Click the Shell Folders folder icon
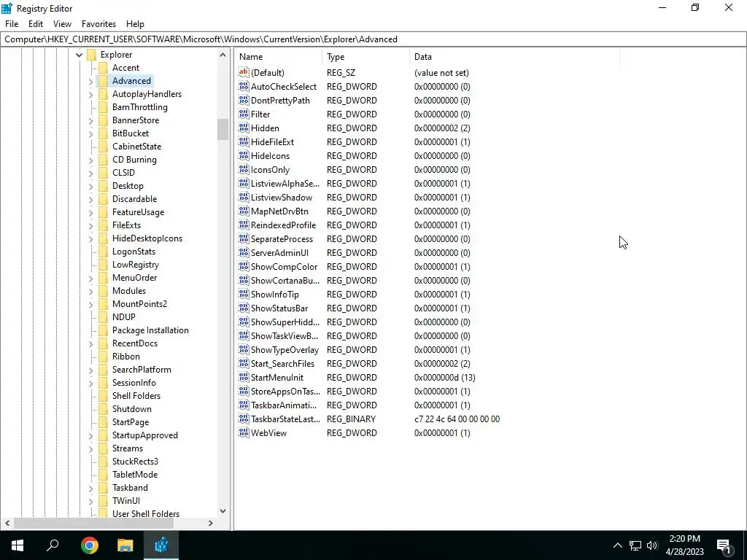The image size is (747, 560). (x=103, y=396)
